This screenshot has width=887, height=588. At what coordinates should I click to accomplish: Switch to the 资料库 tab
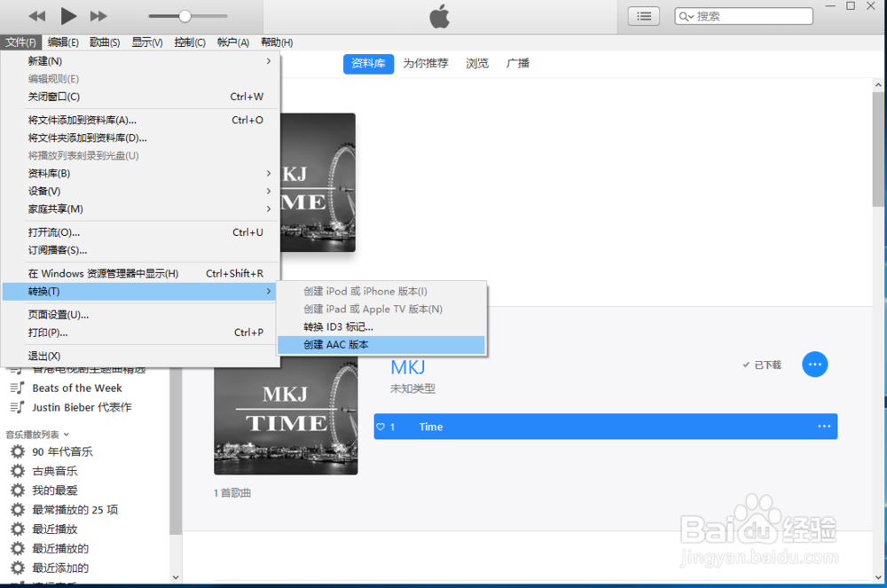point(368,63)
